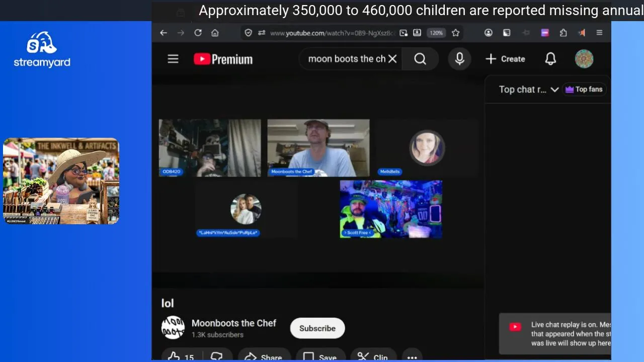The height and width of the screenshot is (362, 644).
Task: Click the browser forward arrow
Action: (x=181, y=33)
